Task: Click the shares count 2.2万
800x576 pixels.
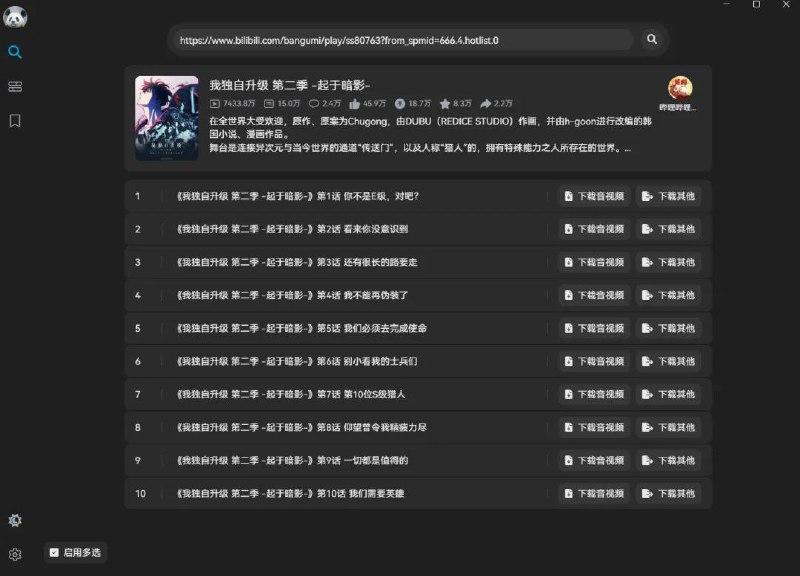Action: (496, 104)
